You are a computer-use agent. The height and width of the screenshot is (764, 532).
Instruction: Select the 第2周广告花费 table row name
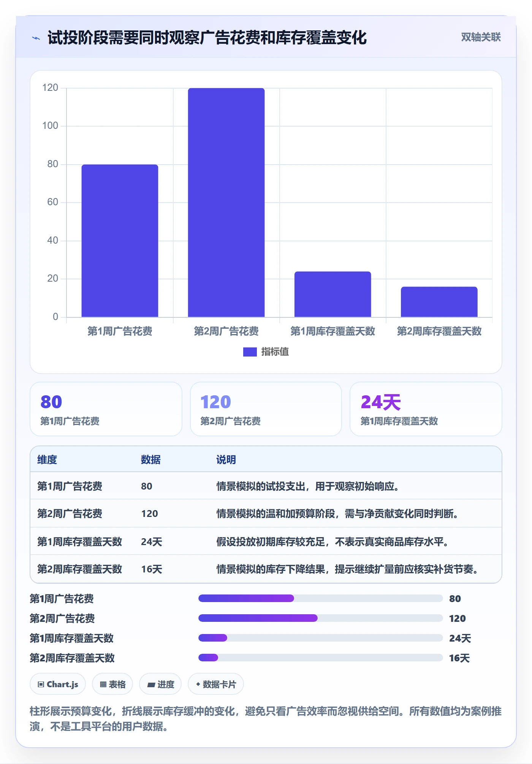click(70, 514)
